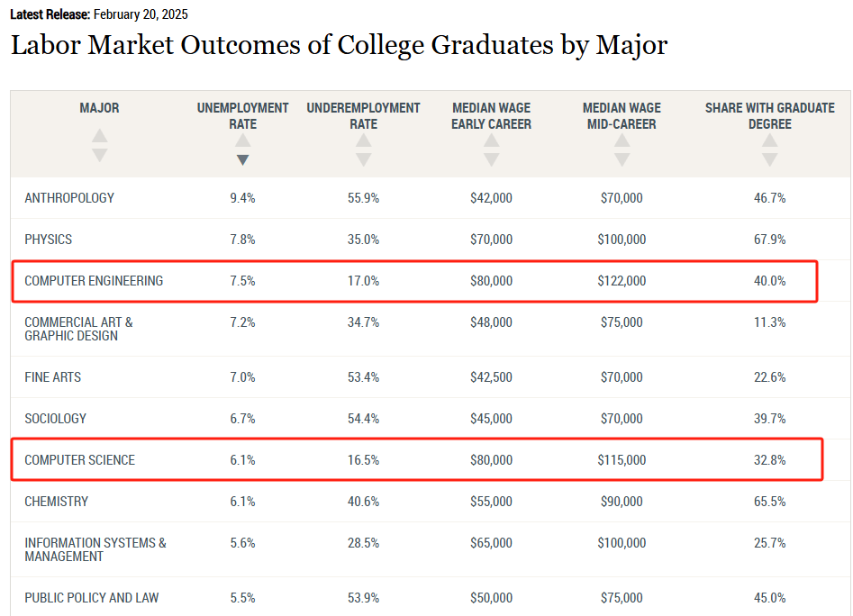The image size is (853, 616).
Task: Sort Median Wage Early Career descending
Action: coord(491,159)
